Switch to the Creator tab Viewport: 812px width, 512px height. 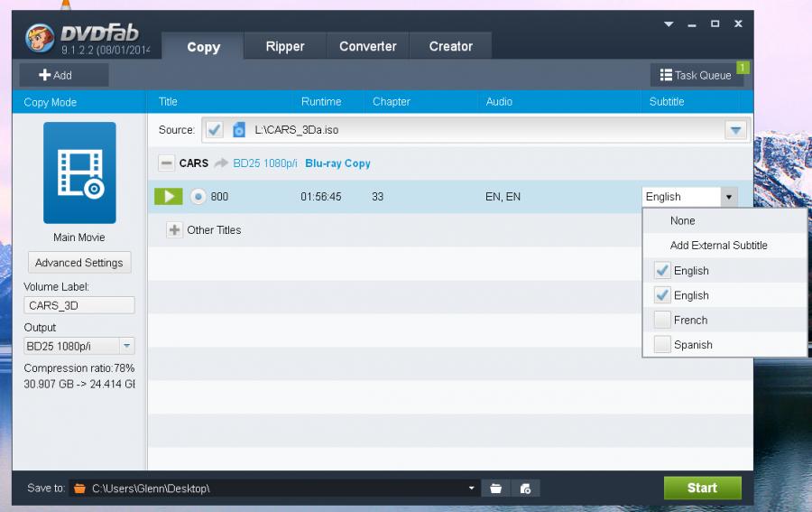(x=450, y=46)
